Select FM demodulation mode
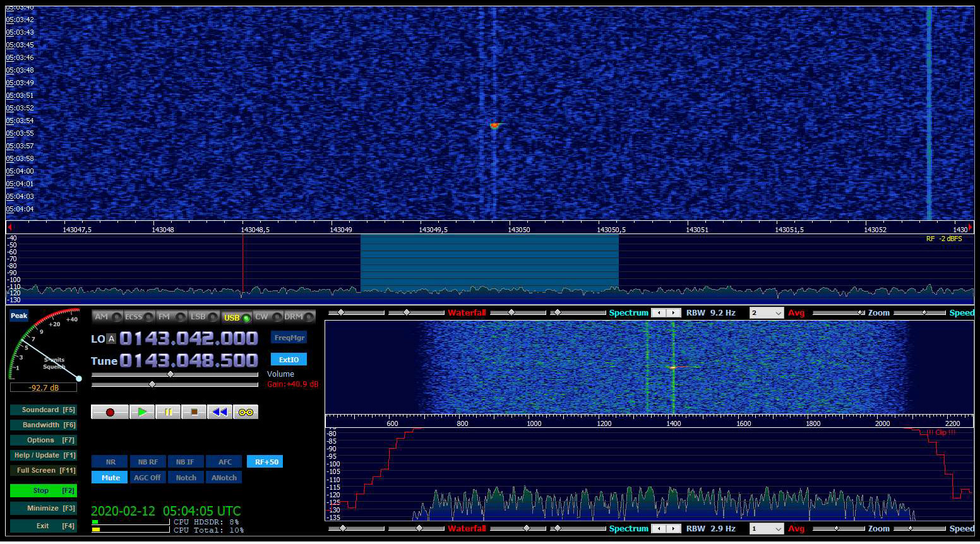The height and width of the screenshot is (544, 980). pos(171,317)
